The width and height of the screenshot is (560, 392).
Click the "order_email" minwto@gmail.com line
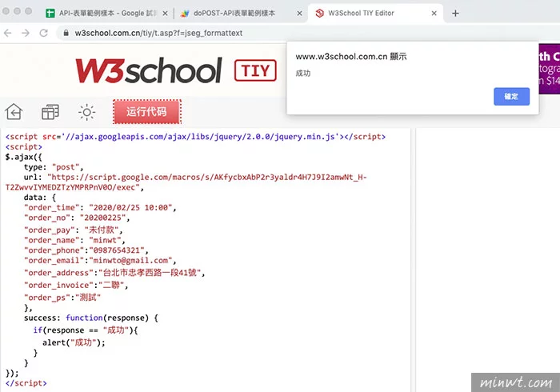click(x=100, y=261)
